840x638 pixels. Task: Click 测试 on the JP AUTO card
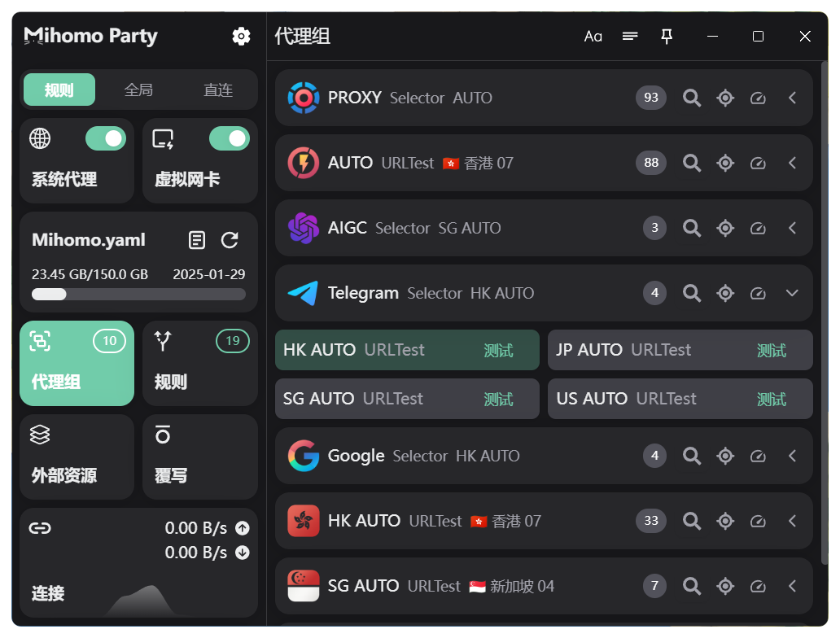pos(771,351)
